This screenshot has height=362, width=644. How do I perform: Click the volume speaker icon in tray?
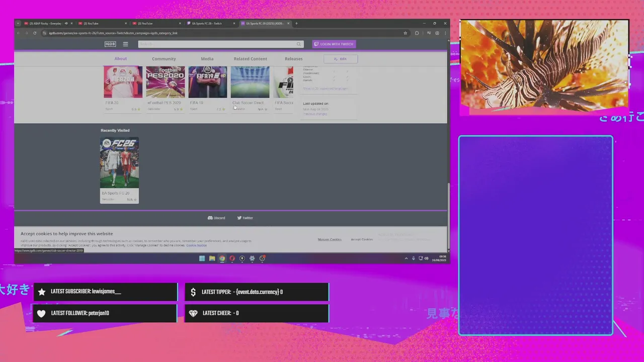pyautogui.click(x=426, y=258)
